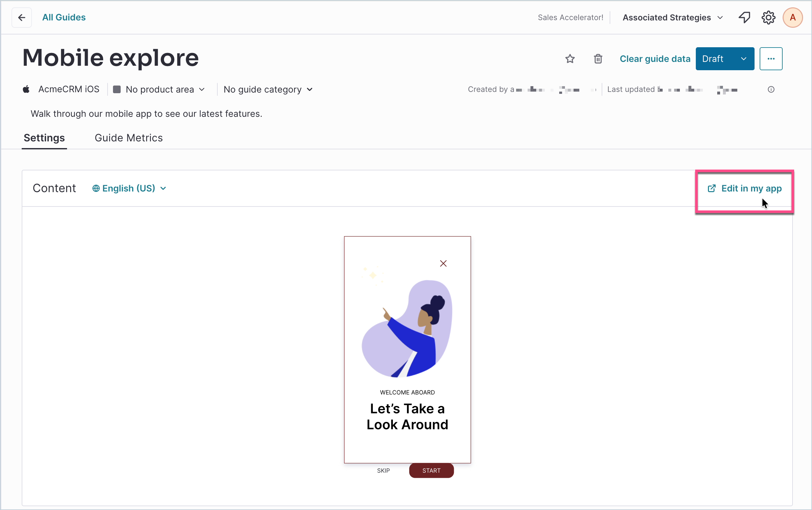Click Edit in my app
812x510 pixels.
745,188
